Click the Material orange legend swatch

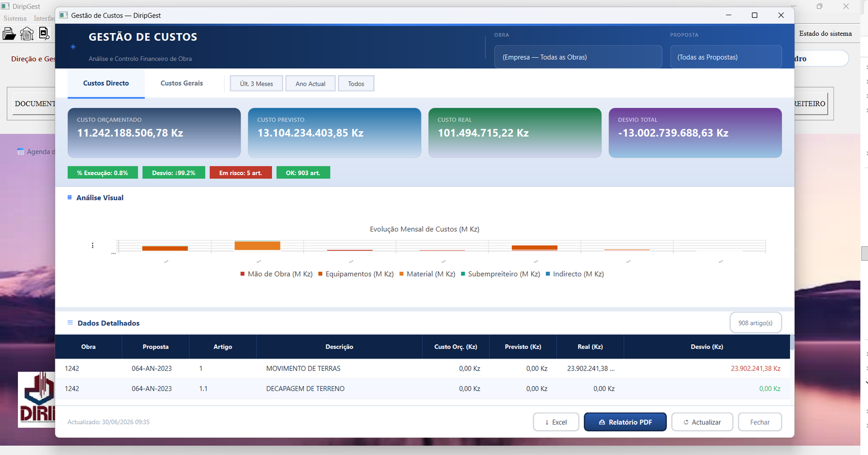click(x=401, y=274)
